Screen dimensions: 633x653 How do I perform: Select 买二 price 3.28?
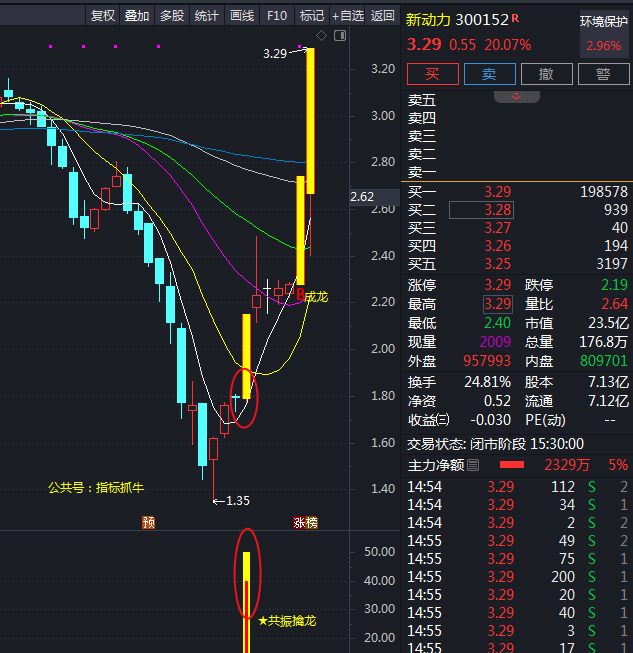498,210
